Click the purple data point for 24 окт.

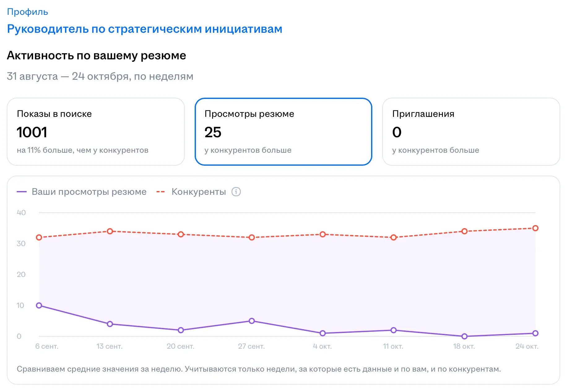pyautogui.click(x=535, y=333)
